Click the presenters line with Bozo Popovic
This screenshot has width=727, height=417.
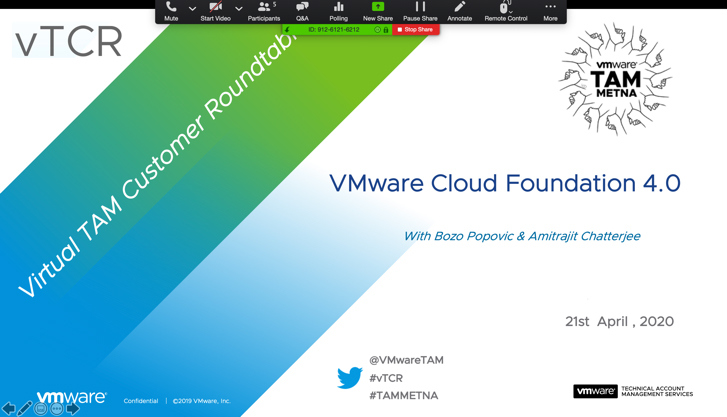tap(522, 236)
